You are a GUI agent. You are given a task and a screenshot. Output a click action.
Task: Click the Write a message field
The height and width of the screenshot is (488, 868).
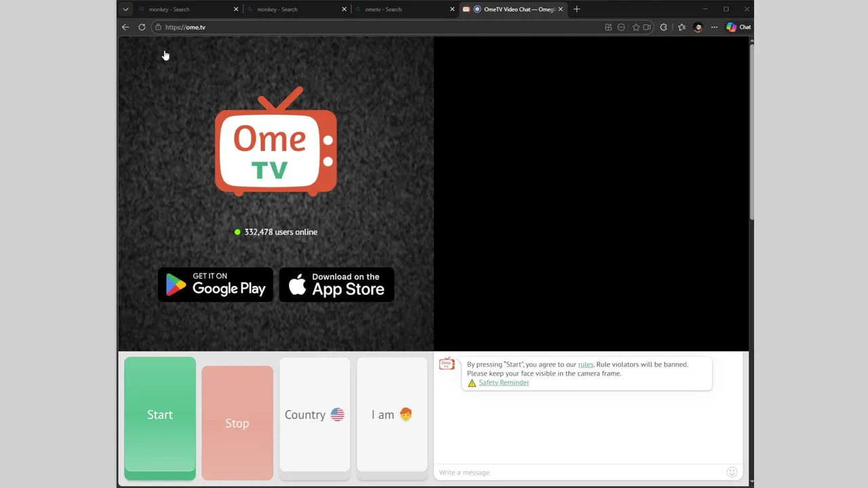(580, 472)
